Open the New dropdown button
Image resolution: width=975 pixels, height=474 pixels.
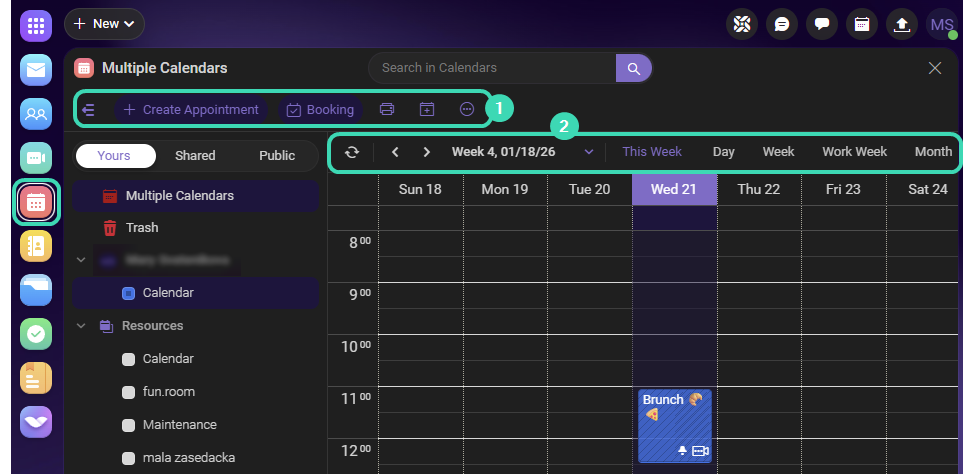[x=104, y=24]
